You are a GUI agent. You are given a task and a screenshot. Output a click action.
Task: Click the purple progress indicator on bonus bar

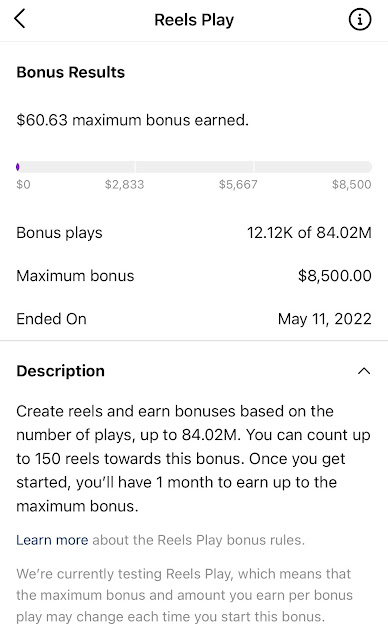18,167
